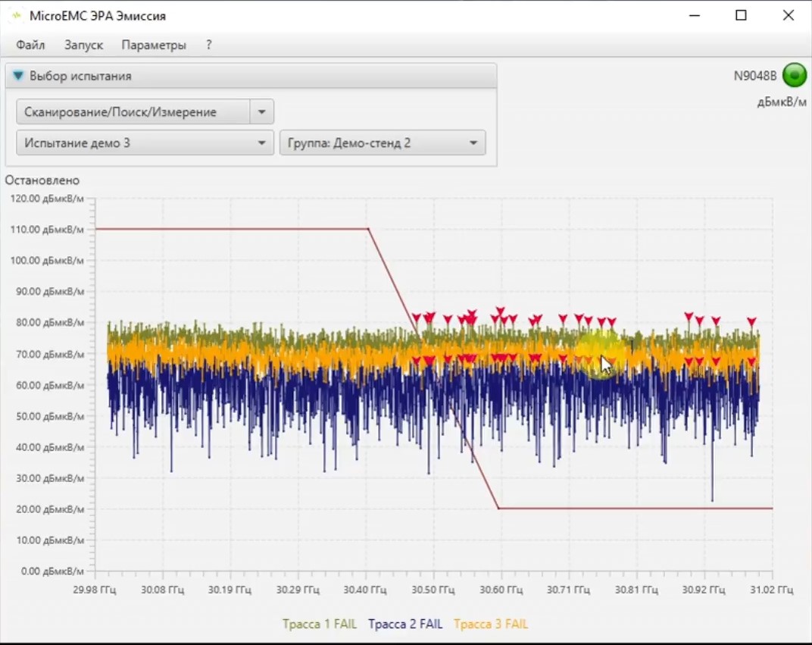Select the rightmost red marker in the upper row

[751, 322]
